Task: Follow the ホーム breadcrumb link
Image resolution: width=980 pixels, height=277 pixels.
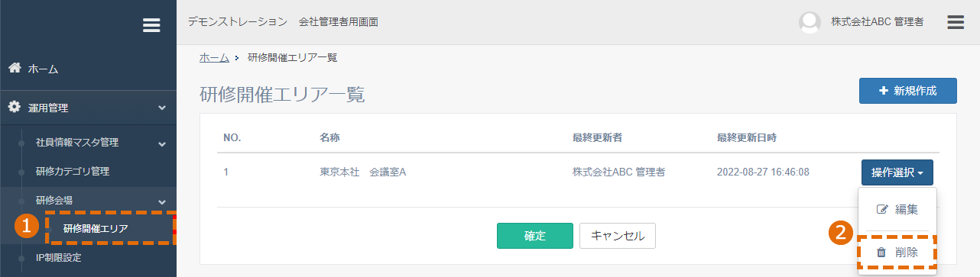Action: tap(214, 57)
